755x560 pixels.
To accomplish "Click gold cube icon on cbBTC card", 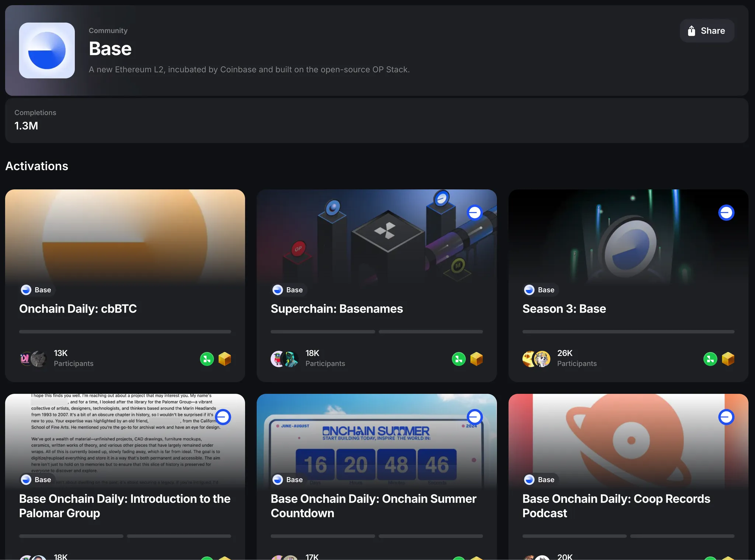I will (x=225, y=359).
